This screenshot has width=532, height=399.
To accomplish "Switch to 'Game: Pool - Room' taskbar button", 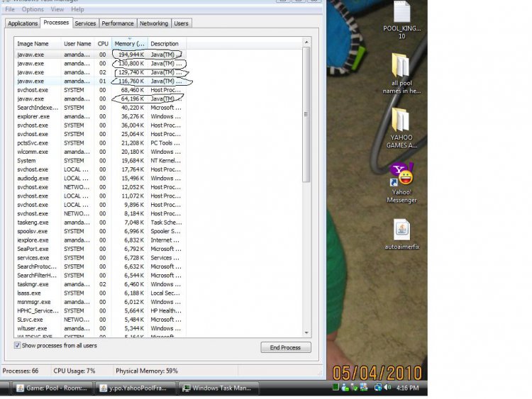I will coord(52,388).
